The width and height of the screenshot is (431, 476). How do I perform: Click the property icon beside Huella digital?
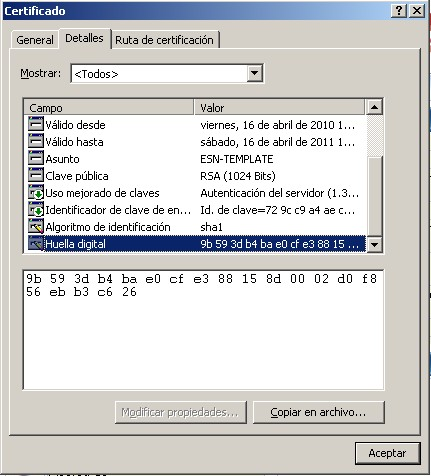36,243
